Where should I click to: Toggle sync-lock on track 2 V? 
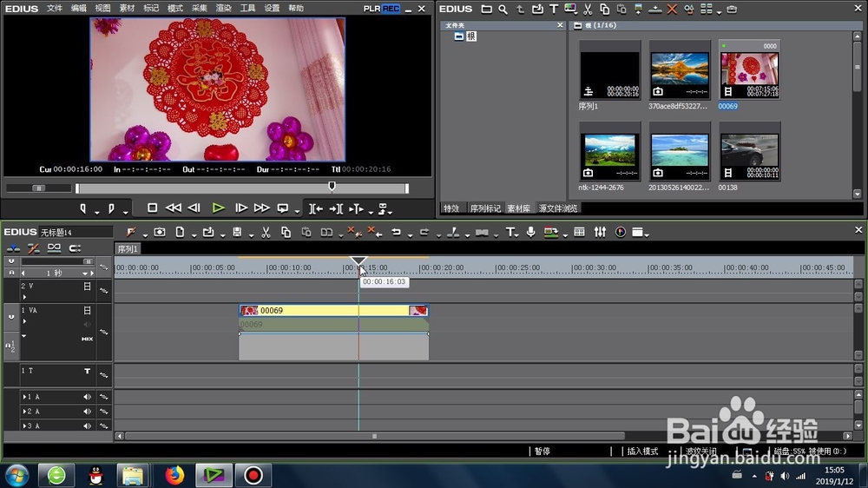tap(104, 290)
